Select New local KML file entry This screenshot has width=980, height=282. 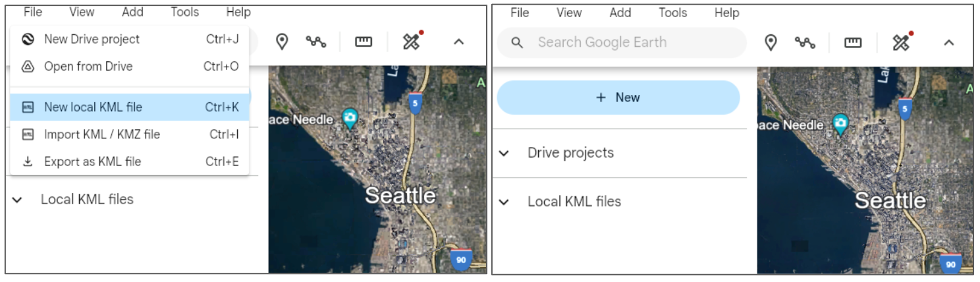pos(130,107)
